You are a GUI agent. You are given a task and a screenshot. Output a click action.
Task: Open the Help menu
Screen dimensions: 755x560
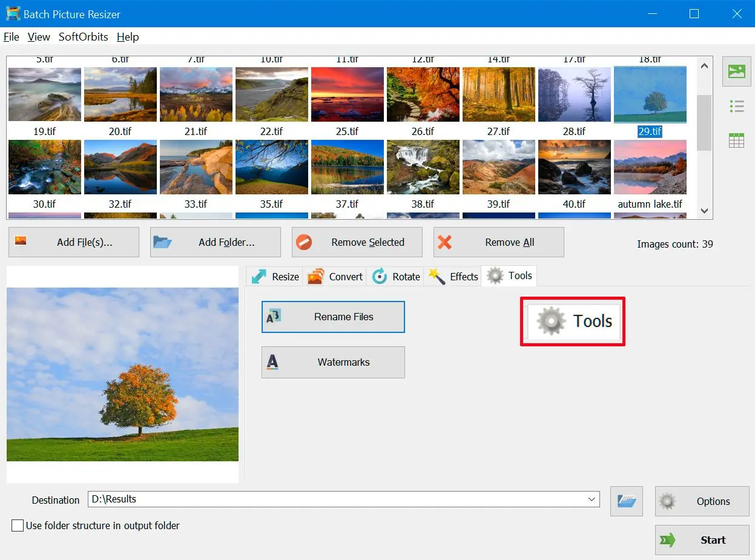(x=128, y=37)
